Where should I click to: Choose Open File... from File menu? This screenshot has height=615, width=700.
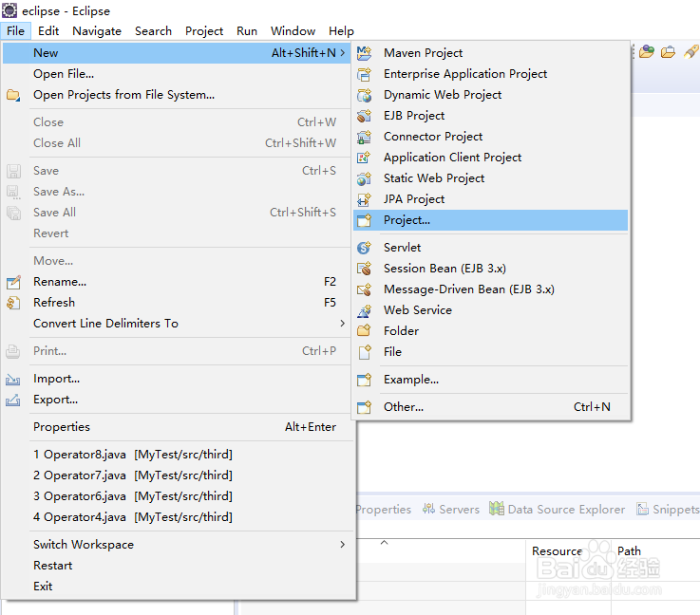point(177,74)
